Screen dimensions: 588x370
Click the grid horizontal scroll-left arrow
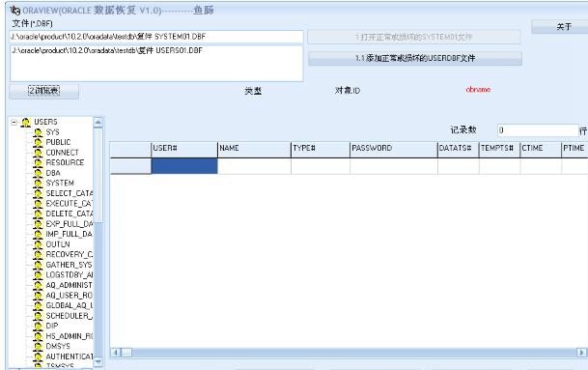pos(116,353)
